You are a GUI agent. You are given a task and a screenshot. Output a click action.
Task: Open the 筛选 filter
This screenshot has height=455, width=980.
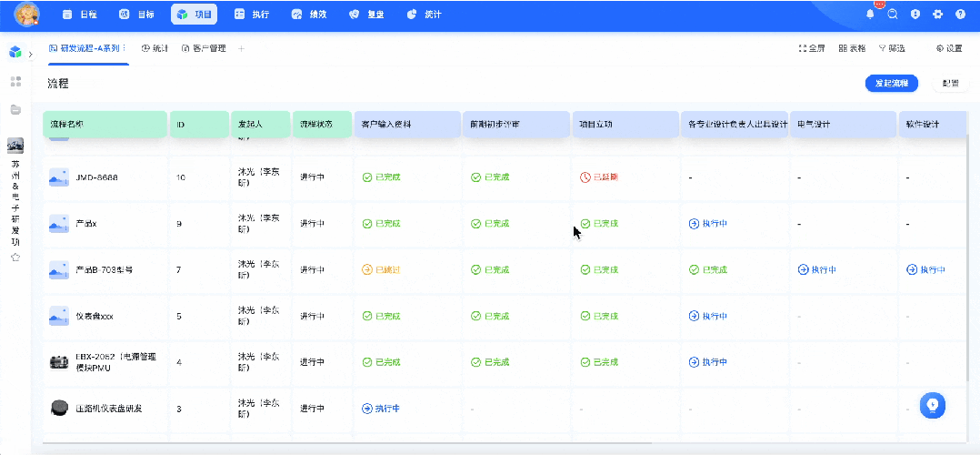coord(892,48)
